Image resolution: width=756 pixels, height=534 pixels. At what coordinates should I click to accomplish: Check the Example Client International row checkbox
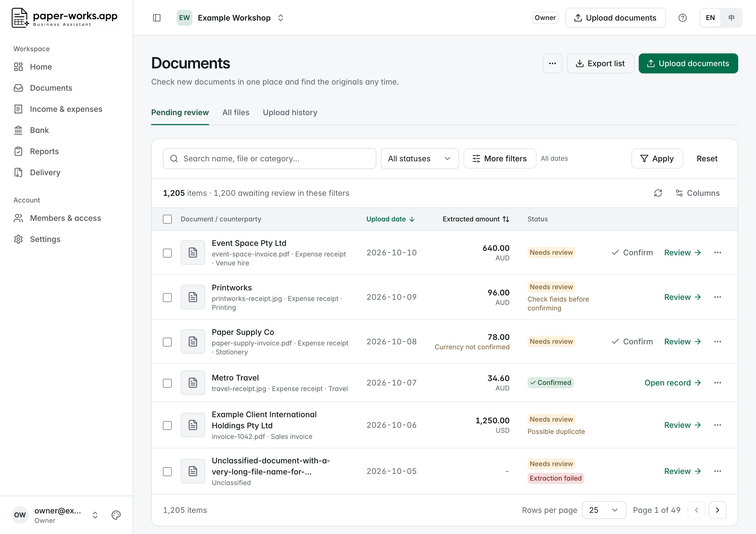(167, 425)
